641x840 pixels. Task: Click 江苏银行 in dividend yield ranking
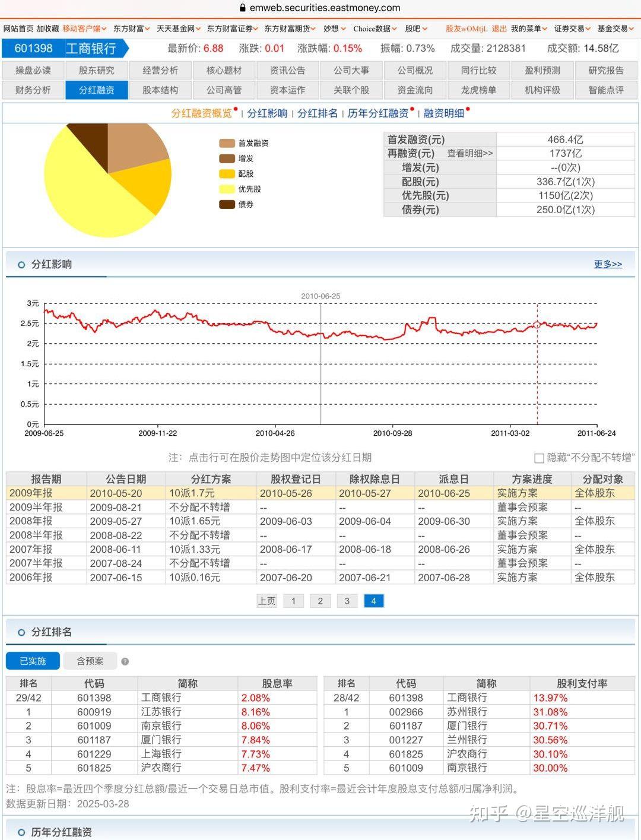(161, 712)
